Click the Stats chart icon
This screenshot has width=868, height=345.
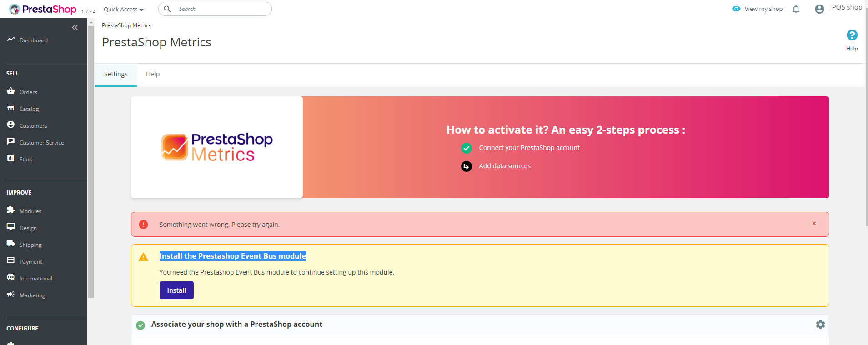pos(11,158)
